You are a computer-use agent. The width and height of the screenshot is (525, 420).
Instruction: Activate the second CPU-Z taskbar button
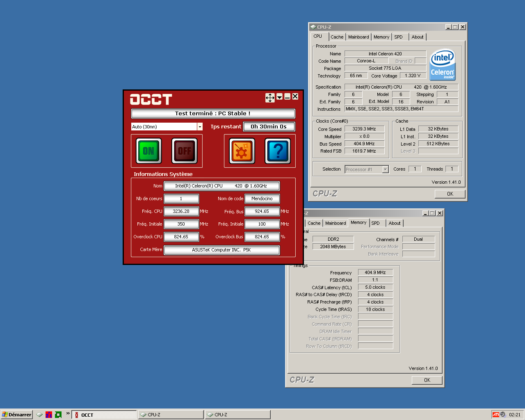point(237,415)
